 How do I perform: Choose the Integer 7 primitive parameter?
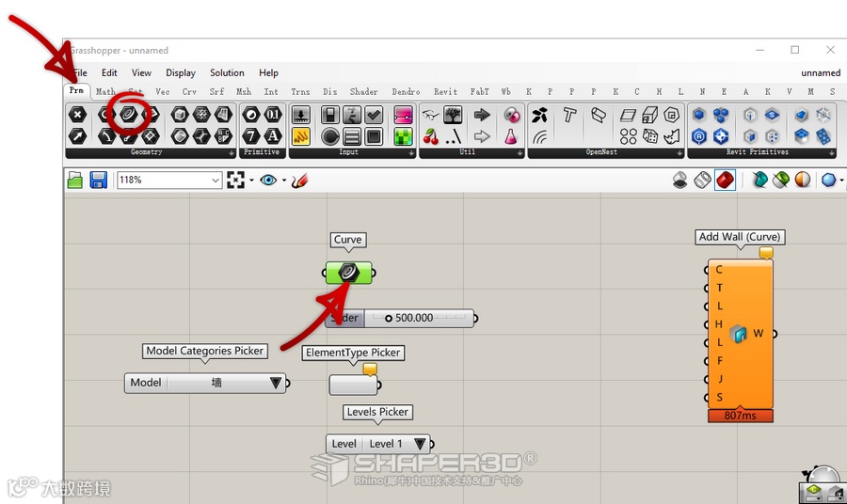[x=251, y=136]
